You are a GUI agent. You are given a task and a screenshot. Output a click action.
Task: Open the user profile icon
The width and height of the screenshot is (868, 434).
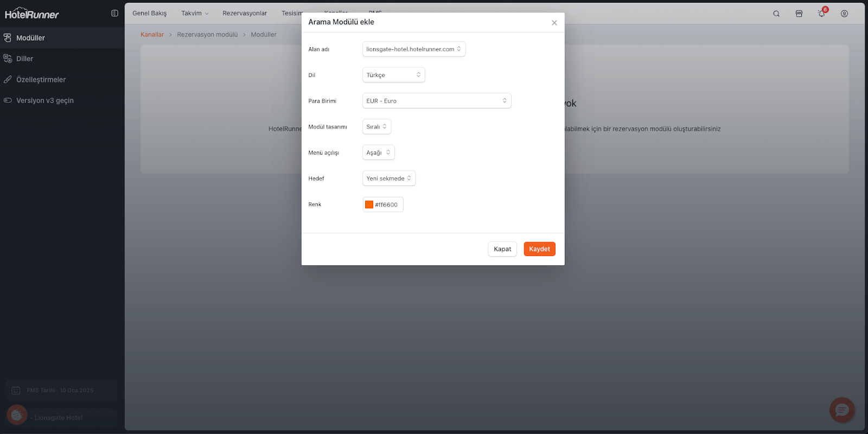[x=844, y=14]
